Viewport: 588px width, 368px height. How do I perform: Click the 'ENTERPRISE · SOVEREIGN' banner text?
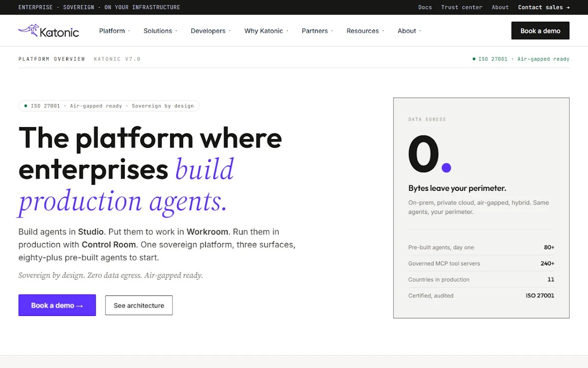(x=99, y=7)
